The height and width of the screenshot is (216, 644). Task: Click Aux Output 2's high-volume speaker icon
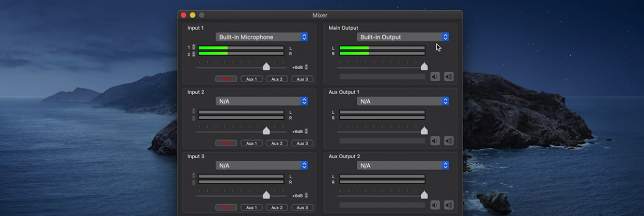[x=449, y=205]
